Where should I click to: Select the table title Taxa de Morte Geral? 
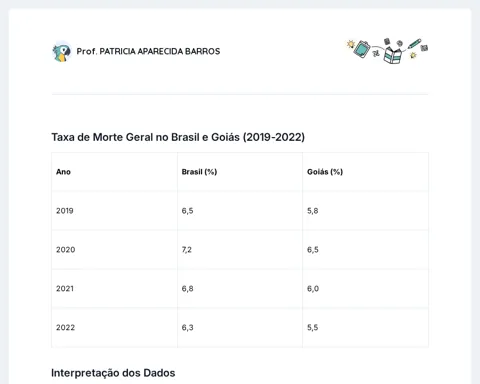pyautogui.click(x=178, y=137)
